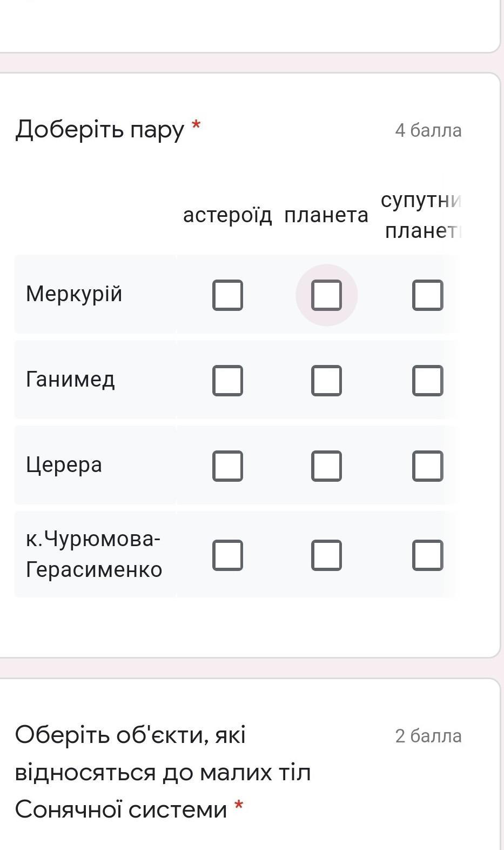Click the супутник планети column header
The height and width of the screenshot is (850, 504).
(x=421, y=215)
